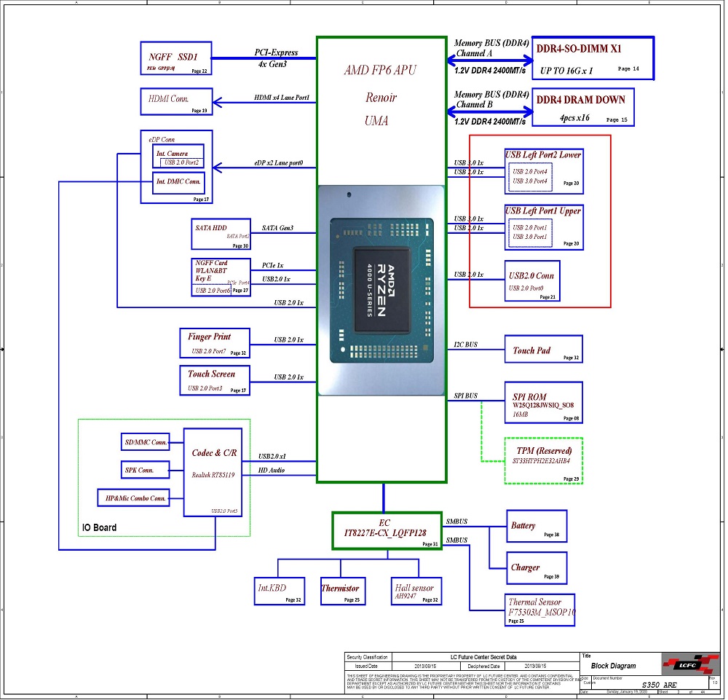Viewport: 728px width, 700px height.
Task: Click the SD/MMC Conn. box
Action: click(x=146, y=442)
